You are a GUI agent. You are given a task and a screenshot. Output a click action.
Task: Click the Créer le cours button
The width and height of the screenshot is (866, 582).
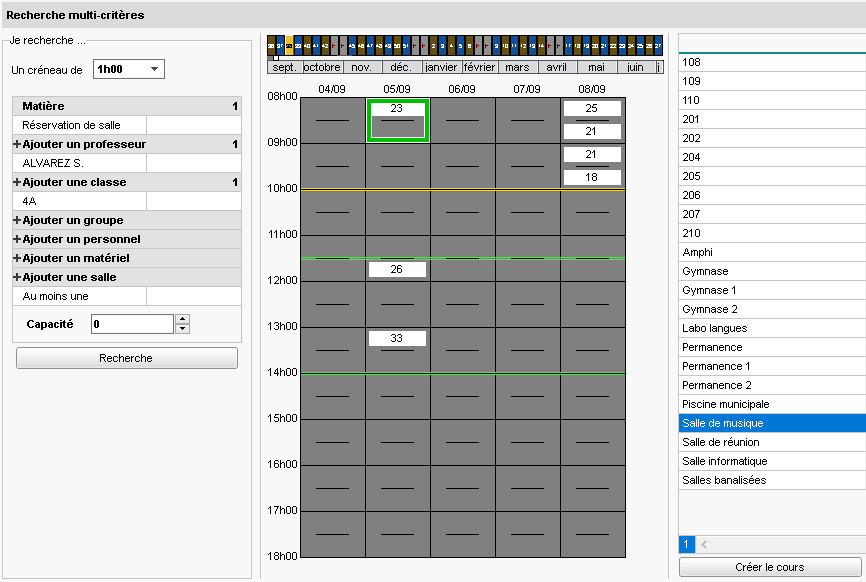[x=769, y=567]
